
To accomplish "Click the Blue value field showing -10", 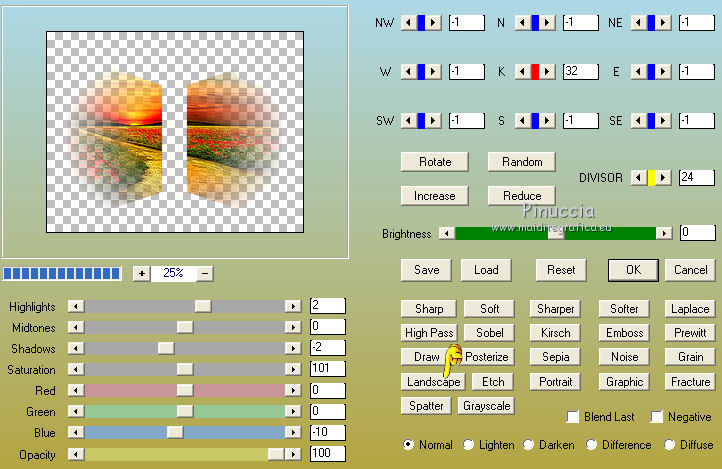I will click(x=327, y=432).
